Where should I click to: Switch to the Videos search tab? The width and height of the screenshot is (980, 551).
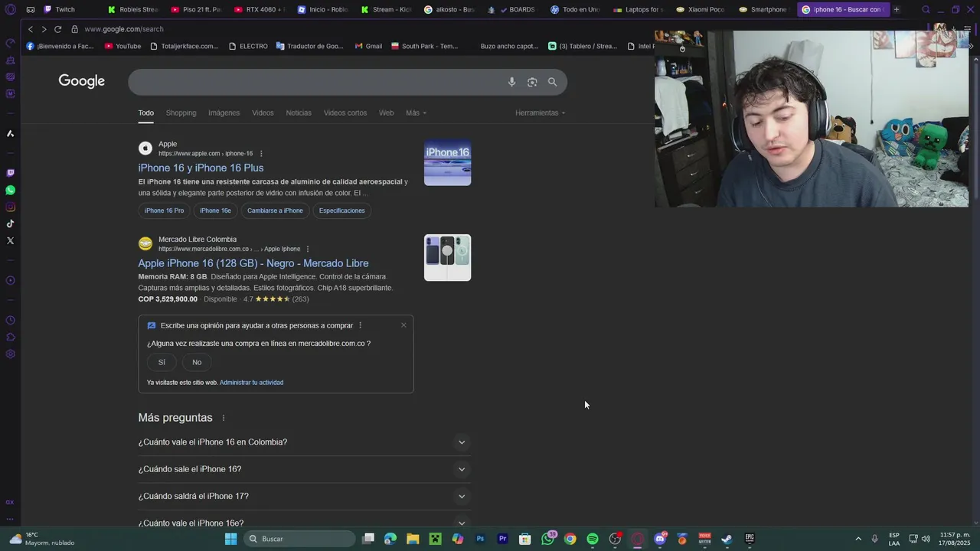(263, 112)
